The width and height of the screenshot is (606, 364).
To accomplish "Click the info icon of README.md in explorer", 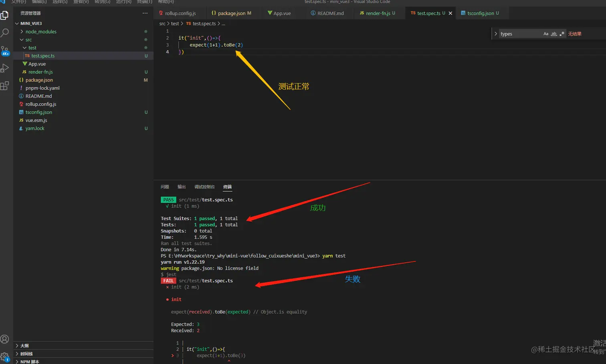I will (x=21, y=96).
